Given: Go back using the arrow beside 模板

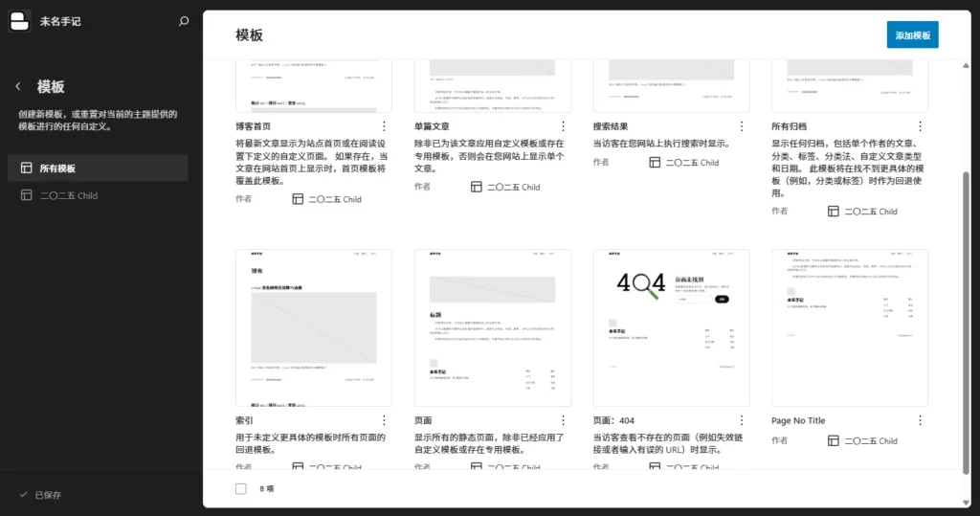Looking at the screenshot, I should click(18, 86).
